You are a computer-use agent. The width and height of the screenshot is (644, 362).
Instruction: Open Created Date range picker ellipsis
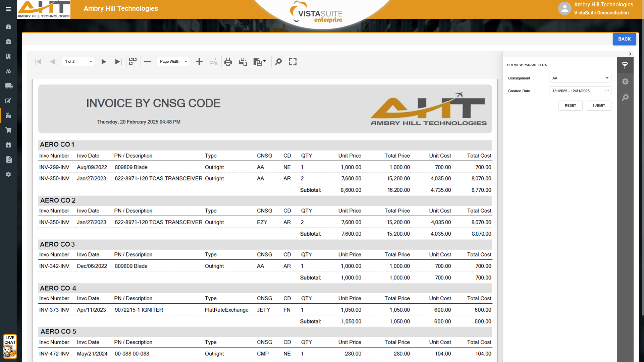607,91
